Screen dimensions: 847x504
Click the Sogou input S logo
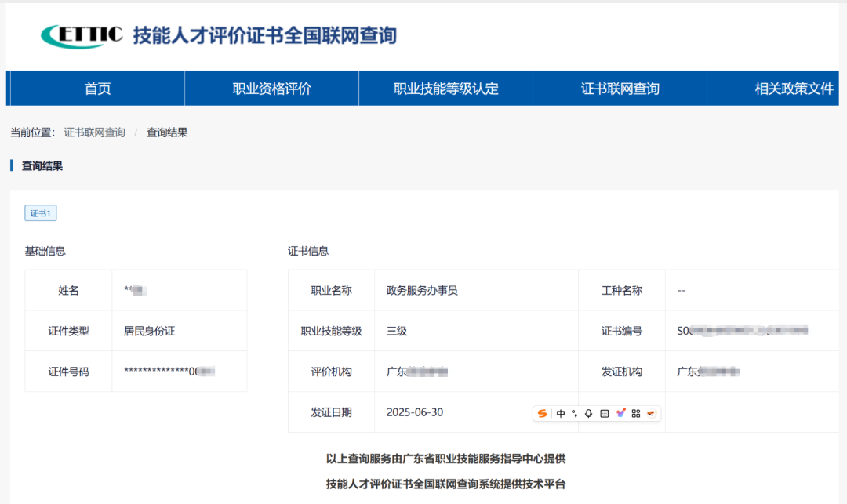point(543,413)
